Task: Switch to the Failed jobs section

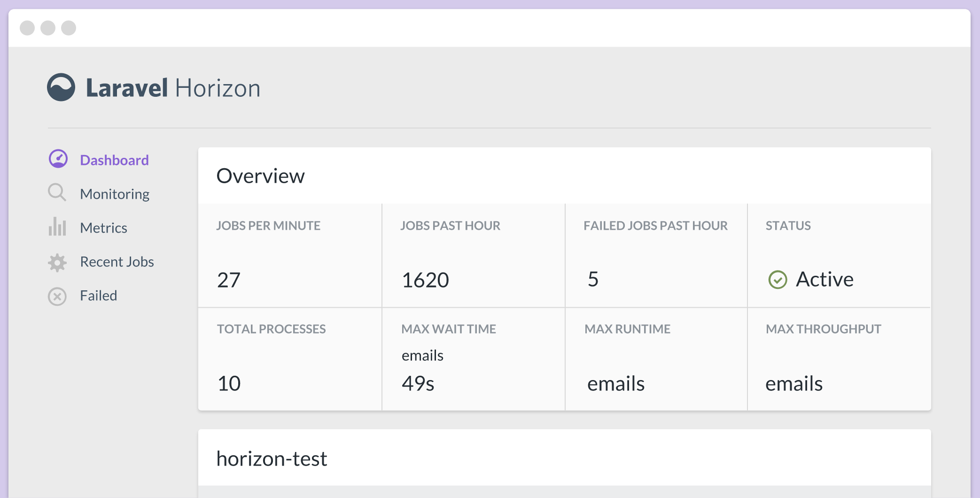Action: tap(98, 296)
